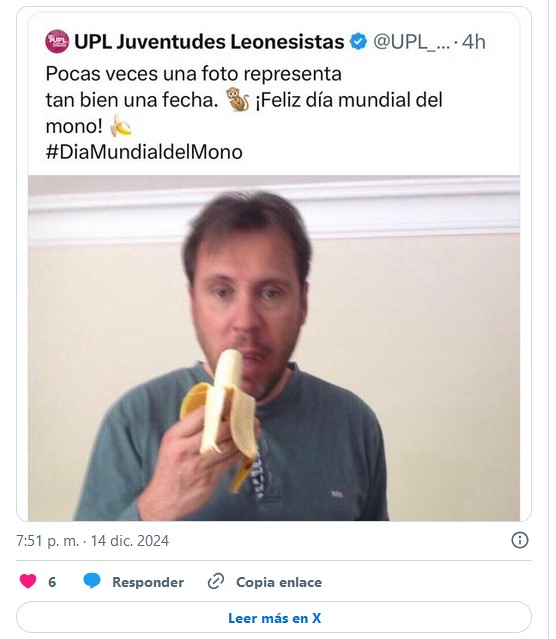Open the embedded banana photo
The height and width of the screenshot is (639, 556).
click(274, 348)
